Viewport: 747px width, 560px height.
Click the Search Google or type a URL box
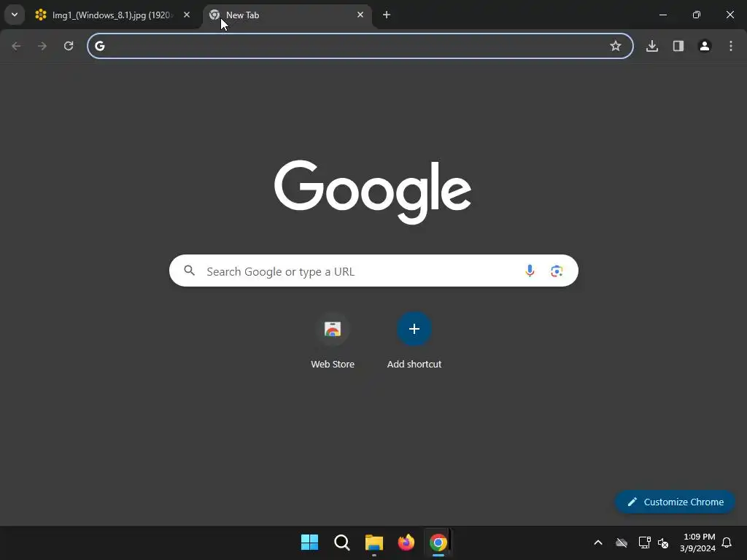(373, 271)
